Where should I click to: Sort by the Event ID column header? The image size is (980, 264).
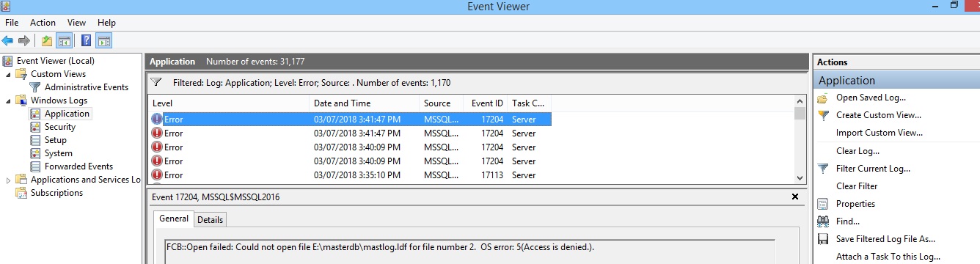[485, 103]
